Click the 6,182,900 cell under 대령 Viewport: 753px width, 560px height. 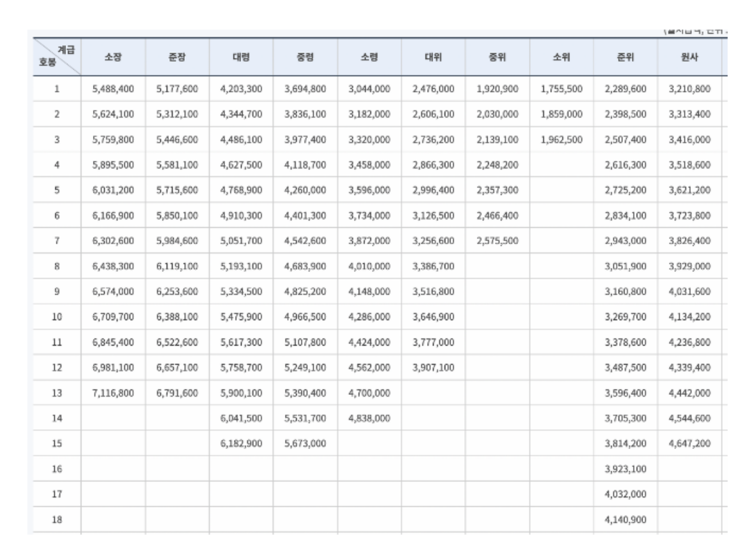[x=241, y=443]
